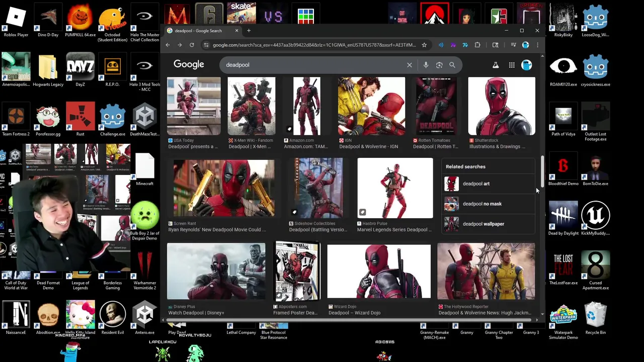Open a new Chrome tab
Viewport: 644px width, 362px height.
click(x=249, y=31)
